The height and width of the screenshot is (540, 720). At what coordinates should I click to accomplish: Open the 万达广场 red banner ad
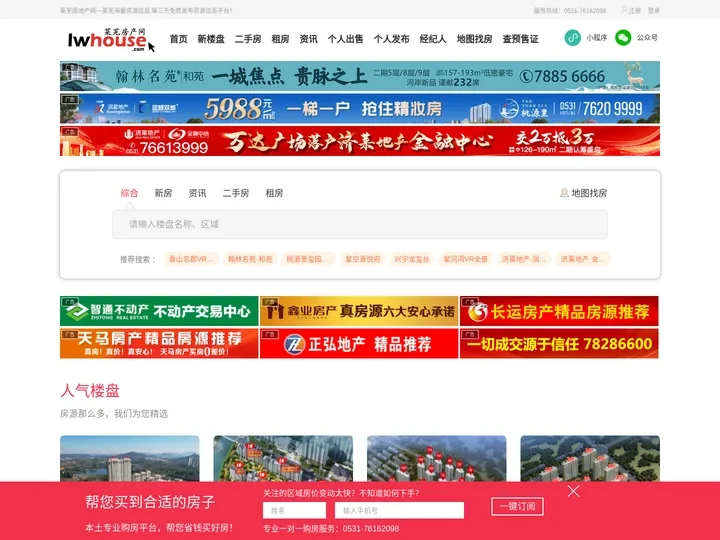pos(360,141)
